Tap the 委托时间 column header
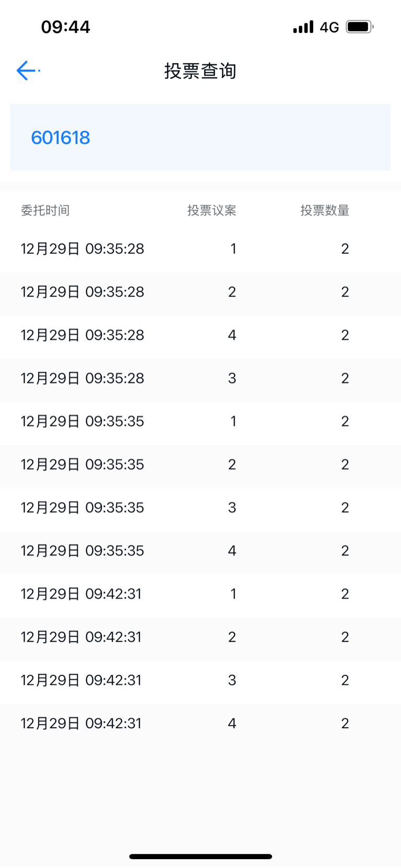Image resolution: width=401 pixels, height=868 pixels. 45,210
